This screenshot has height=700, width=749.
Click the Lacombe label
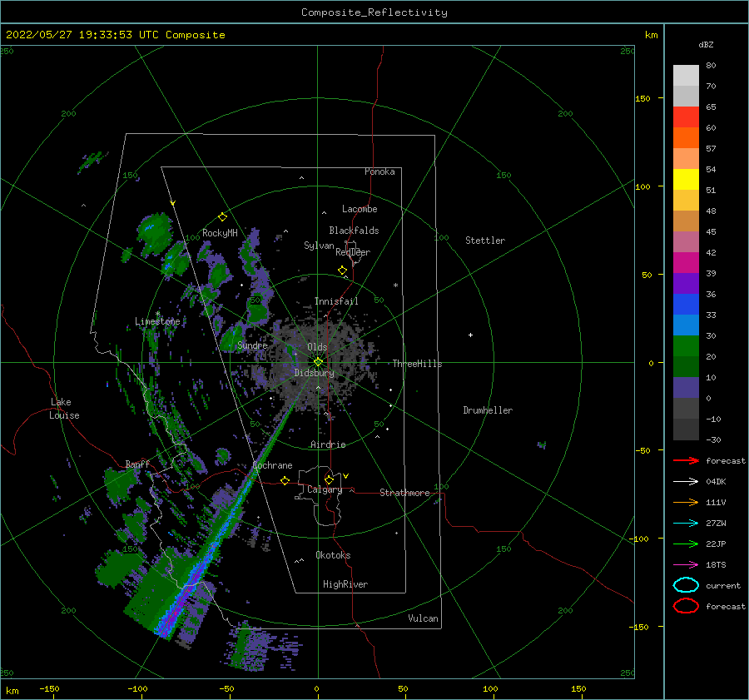pyautogui.click(x=360, y=209)
